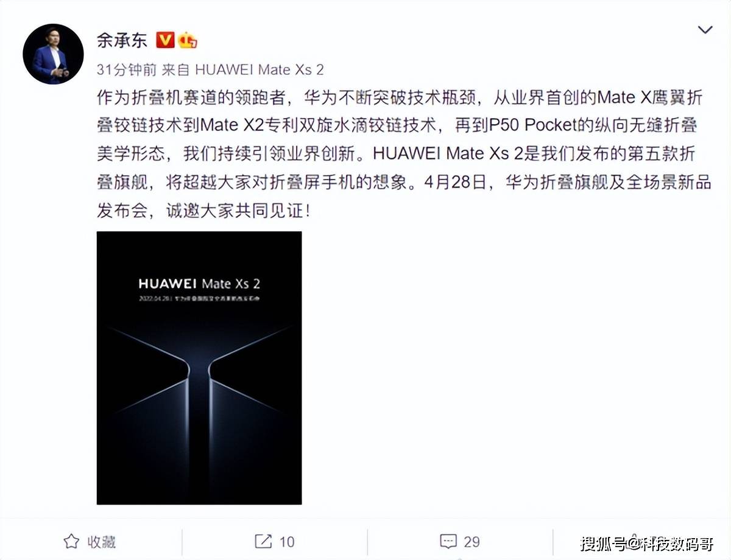
Task: Click the orange V verified badge
Action: pyautogui.click(x=166, y=40)
